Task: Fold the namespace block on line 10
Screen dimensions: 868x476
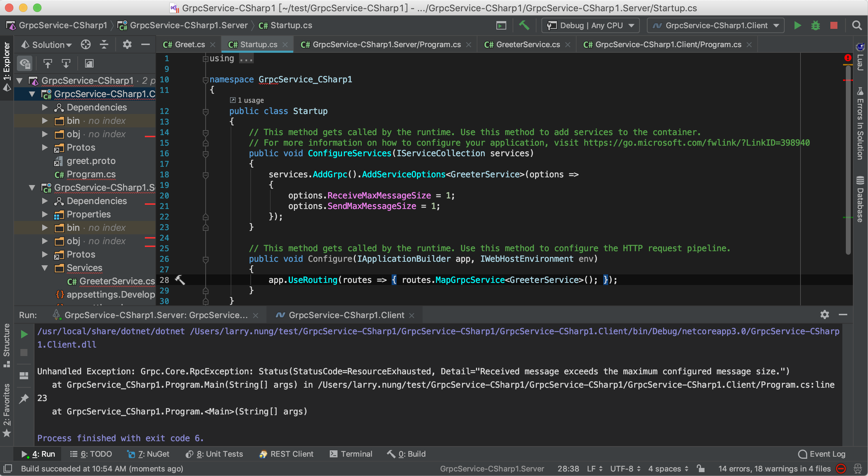Action: click(x=206, y=80)
